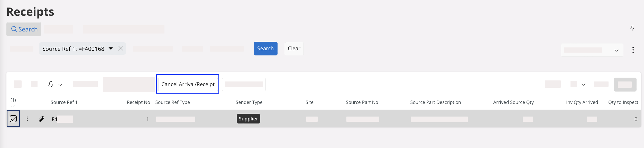This screenshot has height=148, width=644.
Task: Click the bell notification icon
Action: (x=51, y=84)
